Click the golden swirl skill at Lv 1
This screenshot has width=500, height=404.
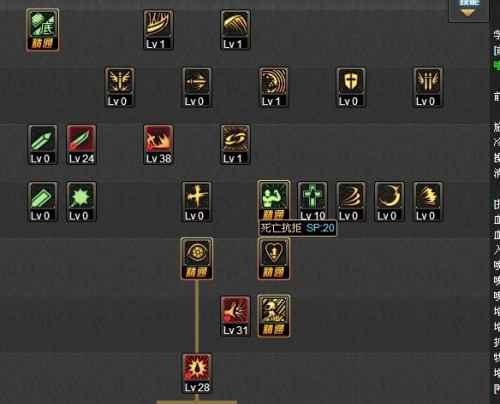tap(235, 145)
